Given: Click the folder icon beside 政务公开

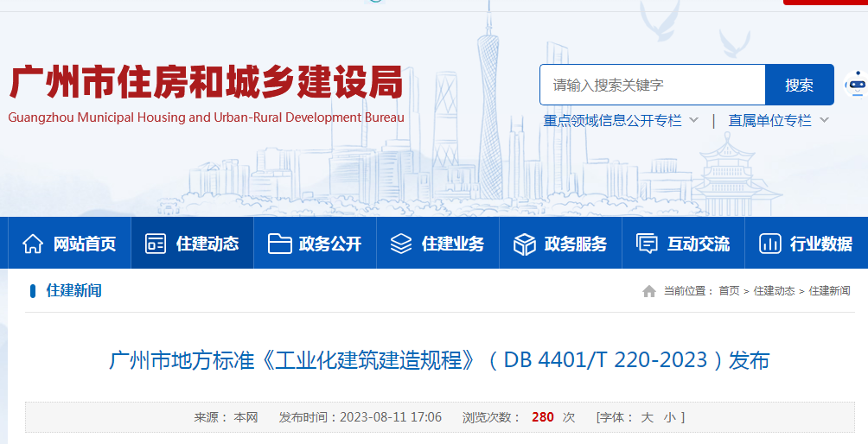Looking at the screenshot, I should (279, 244).
